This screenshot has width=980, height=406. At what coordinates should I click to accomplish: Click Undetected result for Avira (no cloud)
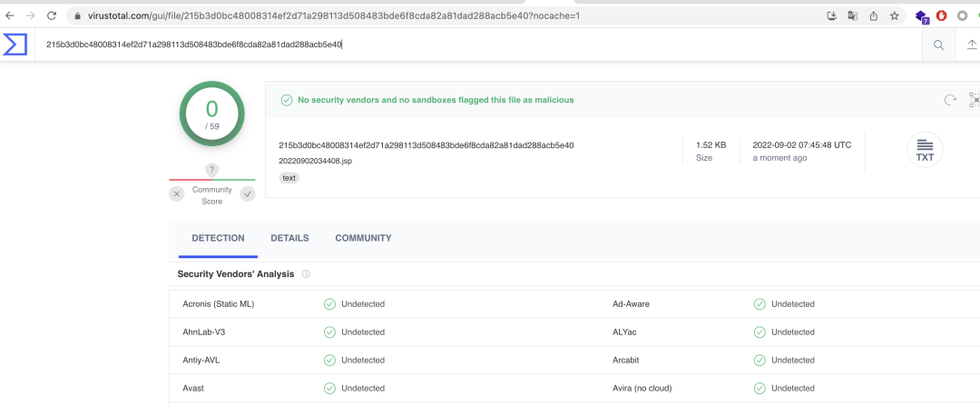(792, 389)
